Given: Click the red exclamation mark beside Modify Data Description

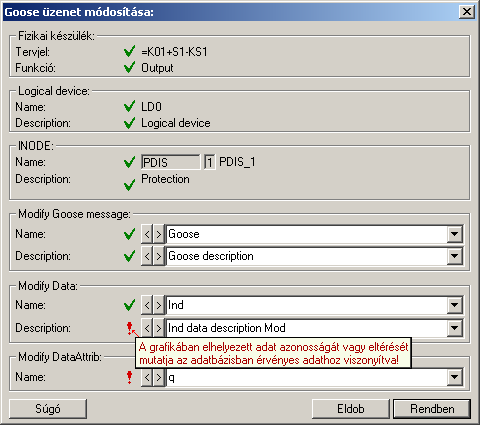Looking at the screenshot, I should click(130, 328).
